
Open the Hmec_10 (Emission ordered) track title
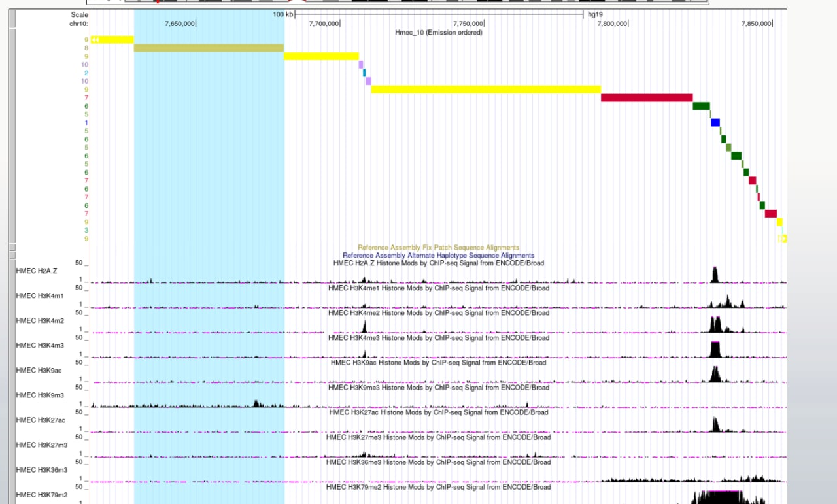tap(439, 32)
